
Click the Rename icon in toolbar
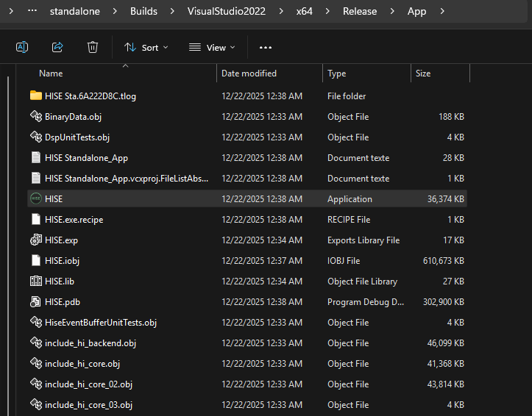(22, 47)
